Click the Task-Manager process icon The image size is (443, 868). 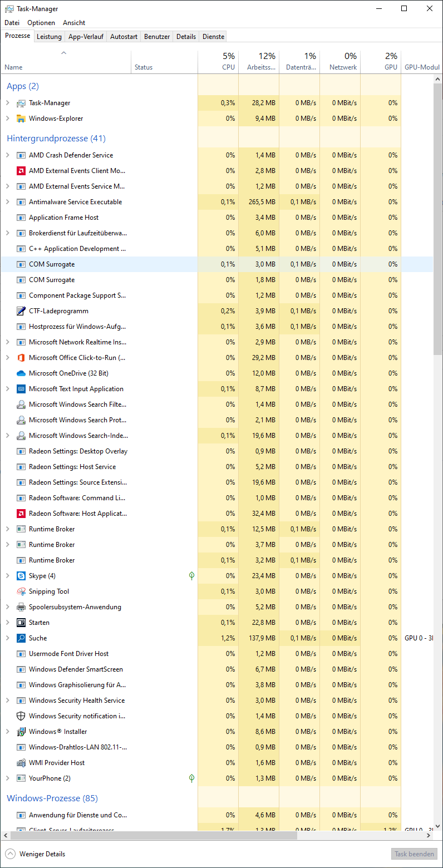click(21, 103)
